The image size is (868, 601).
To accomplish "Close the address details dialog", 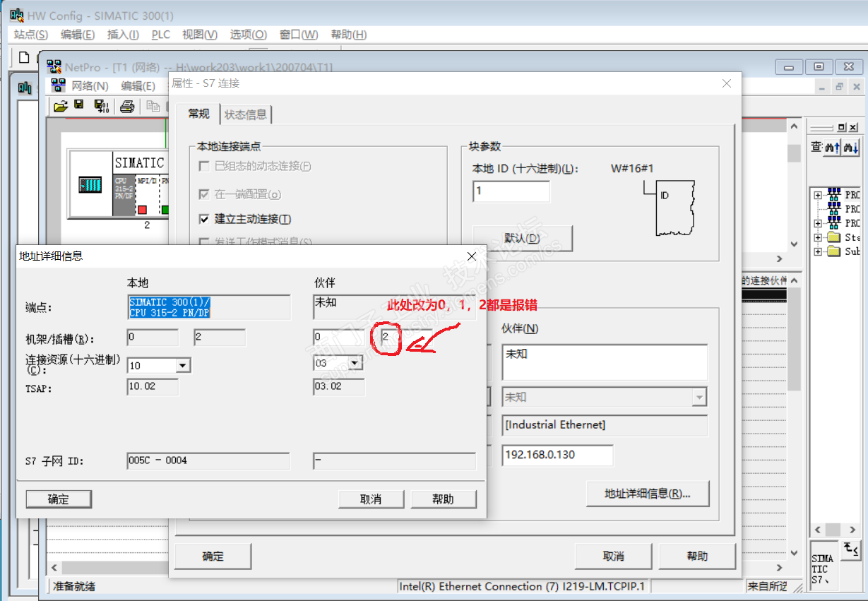I will tap(472, 256).
